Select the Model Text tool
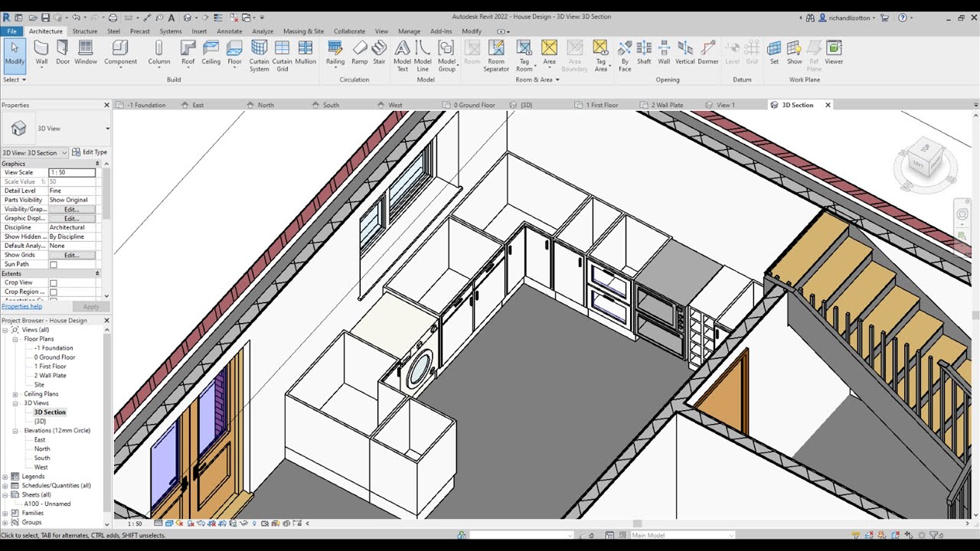 (402, 56)
